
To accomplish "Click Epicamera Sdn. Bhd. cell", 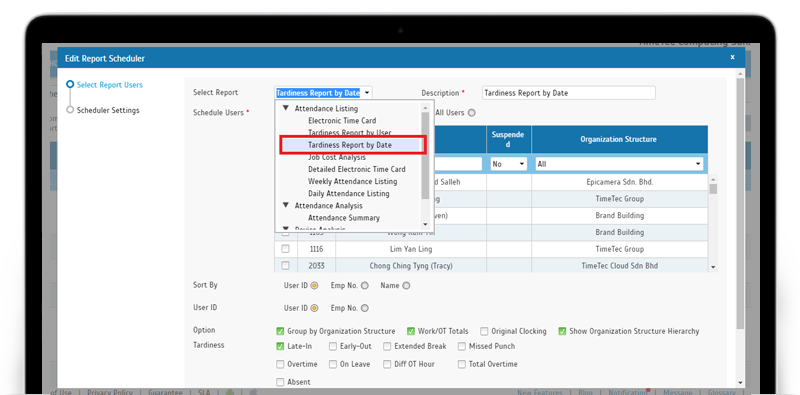I will pos(619,182).
